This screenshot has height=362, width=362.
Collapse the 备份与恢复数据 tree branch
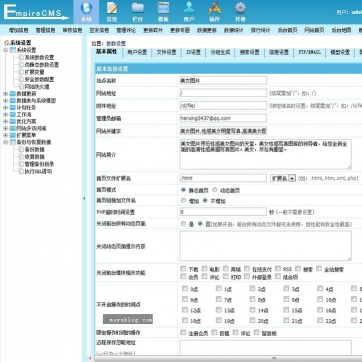6,142
